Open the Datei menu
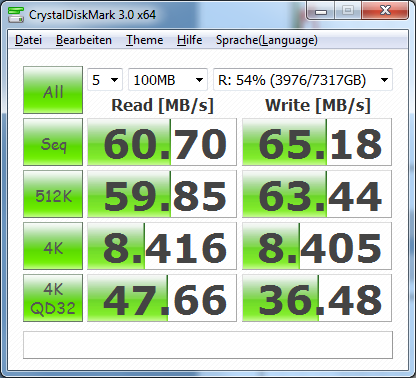 tap(28, 40)
